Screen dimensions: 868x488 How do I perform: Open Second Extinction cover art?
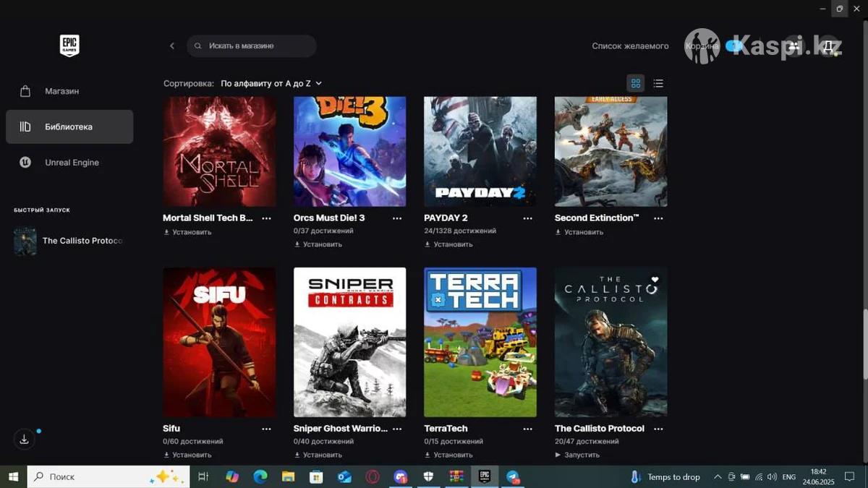(611, 152)
